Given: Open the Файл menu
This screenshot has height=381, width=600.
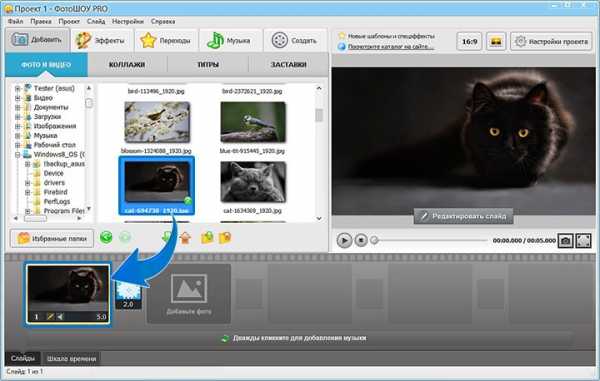Looking at the screenshot, I should click(15, 21).
